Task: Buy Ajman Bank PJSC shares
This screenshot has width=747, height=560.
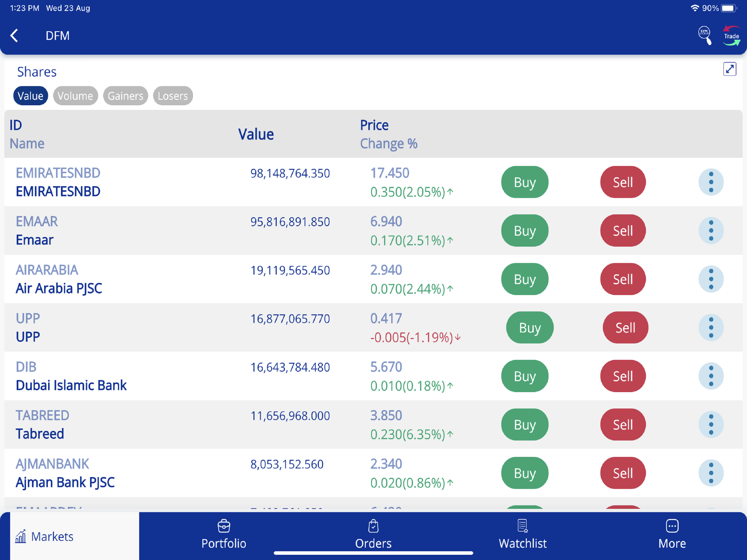Action: (525, 473)
